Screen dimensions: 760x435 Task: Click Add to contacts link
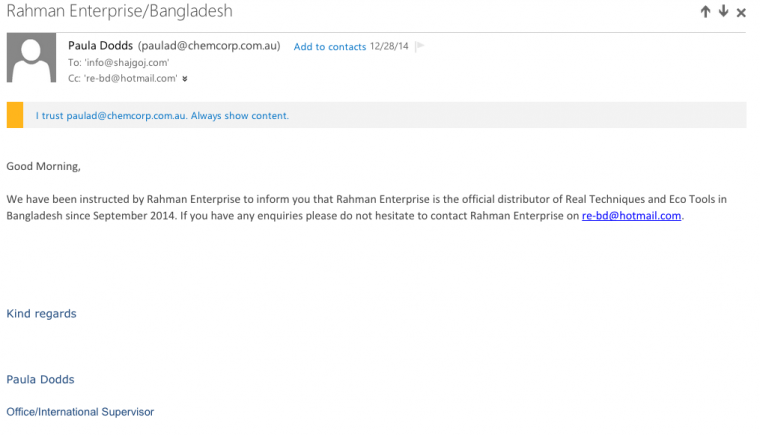coord(329,47)
